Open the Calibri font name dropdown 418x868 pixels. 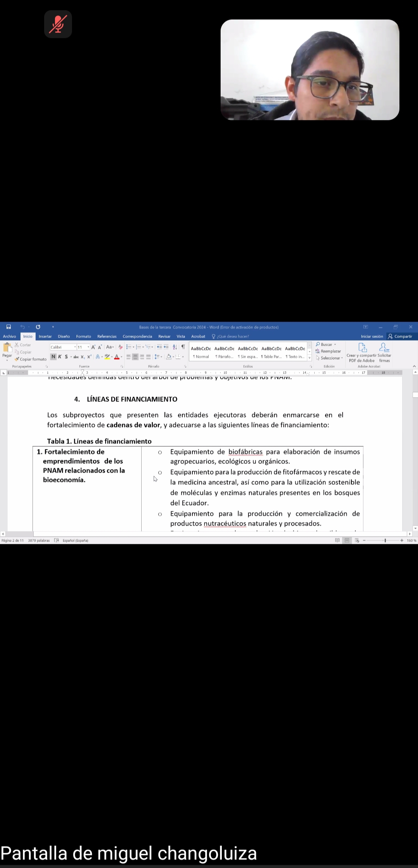[x=75, y=347]
